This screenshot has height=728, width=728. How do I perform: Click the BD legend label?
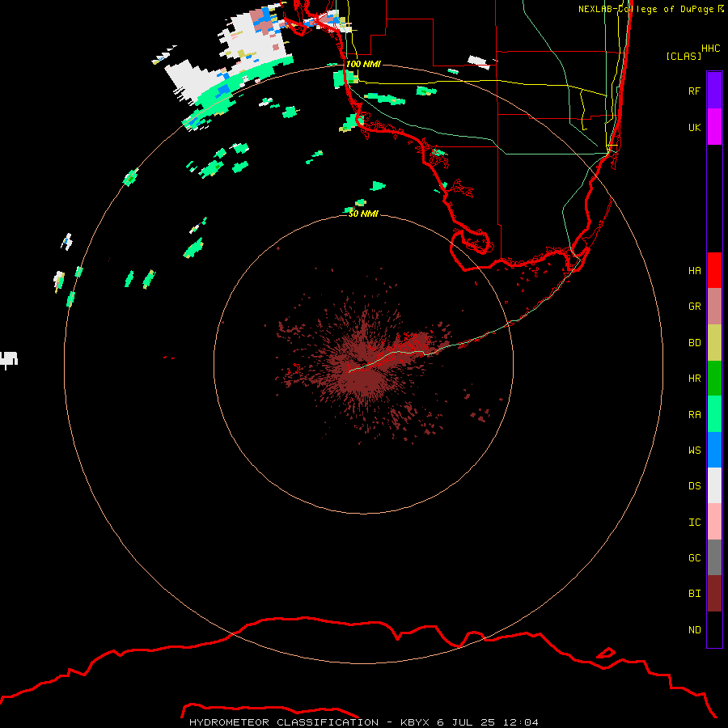point(694,343)
